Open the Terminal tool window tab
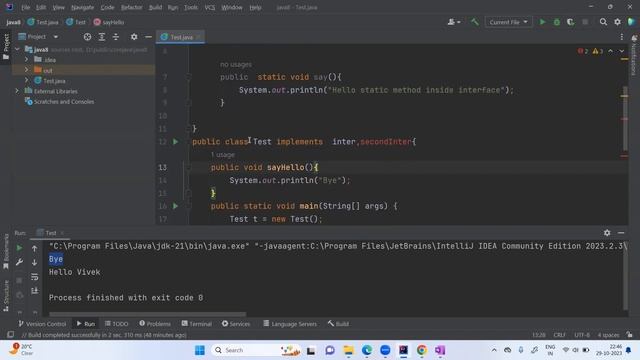This screenshot has width=640, height=360. pos(197,324)
